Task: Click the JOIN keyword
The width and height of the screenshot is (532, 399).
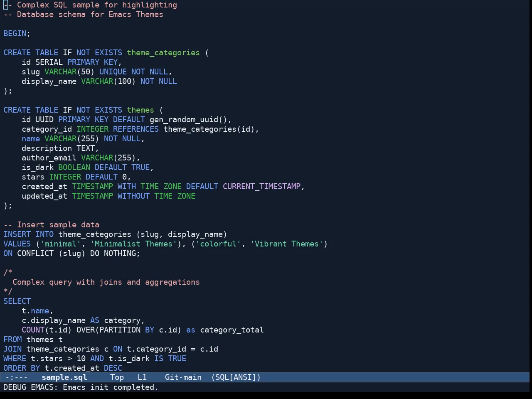Action: coord(12,349)
